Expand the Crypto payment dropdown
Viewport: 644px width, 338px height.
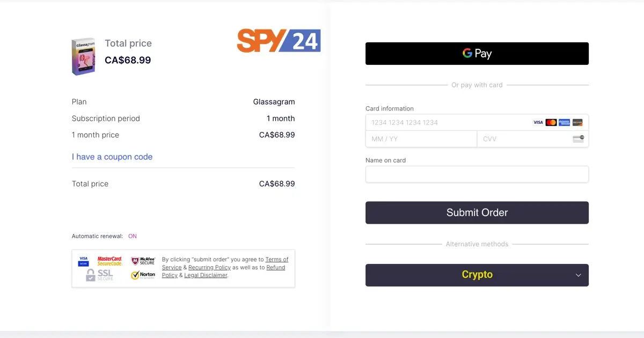(477, 275)
